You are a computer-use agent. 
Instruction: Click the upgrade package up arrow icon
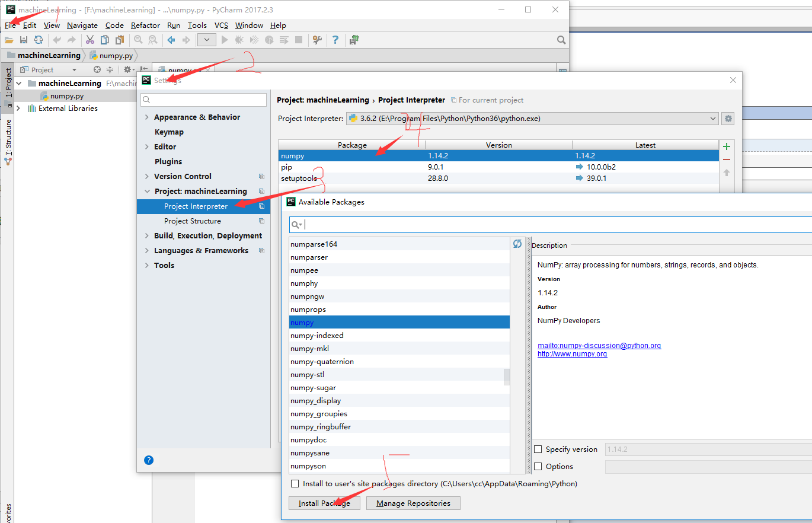[x=727, y=173]
